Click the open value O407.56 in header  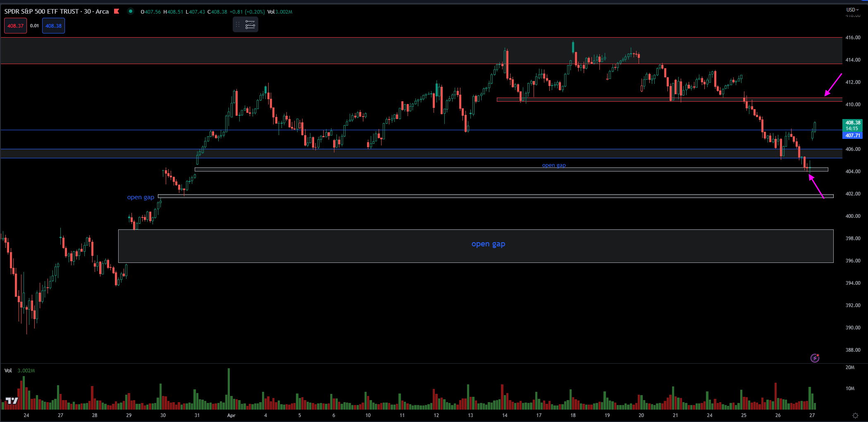click(151, 12)
